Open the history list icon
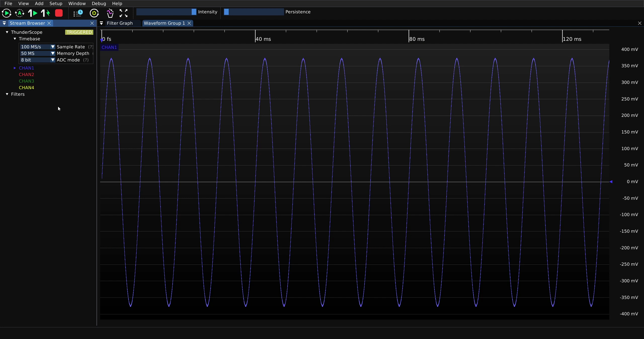This screenshot has height=339, width=644. pos(78,13)
